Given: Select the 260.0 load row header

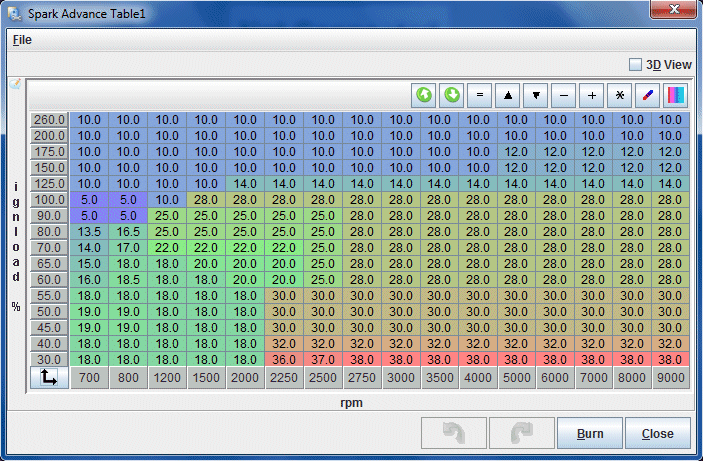Looking at the screenshot, I should 48,120.
